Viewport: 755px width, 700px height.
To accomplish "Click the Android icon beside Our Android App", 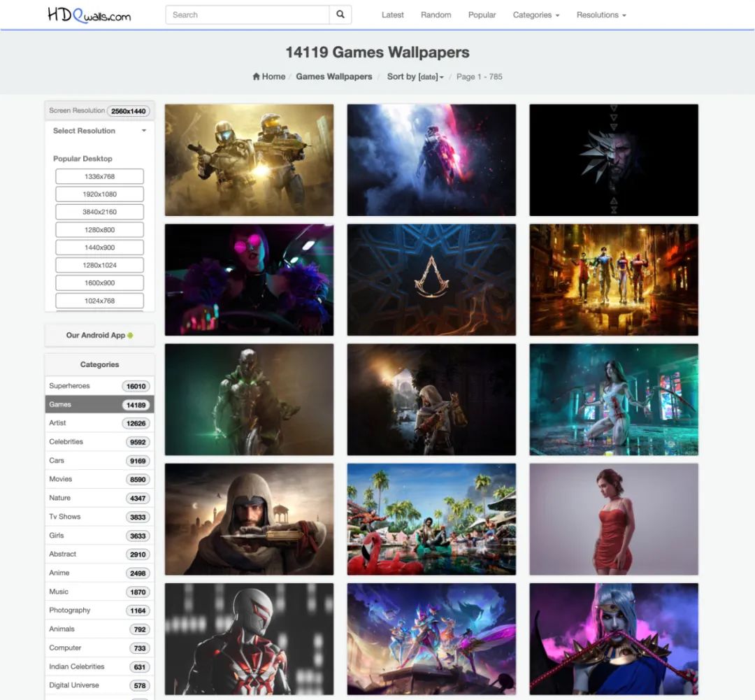I will [131, 335].
